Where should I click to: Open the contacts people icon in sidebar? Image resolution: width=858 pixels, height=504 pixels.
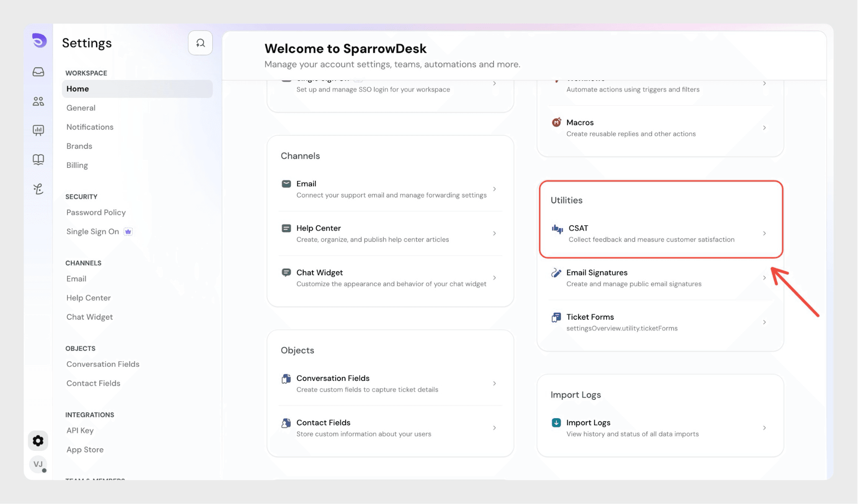[38, 101]
